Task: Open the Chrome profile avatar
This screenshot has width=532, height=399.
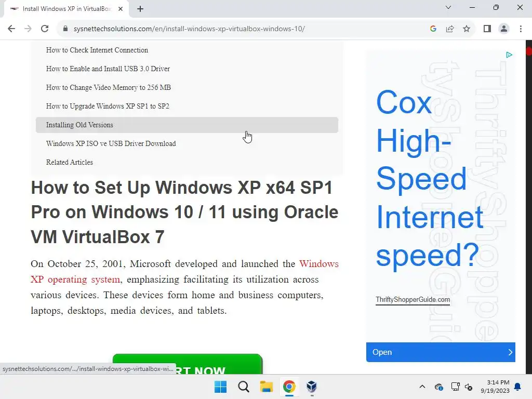Action: (504, 29)
